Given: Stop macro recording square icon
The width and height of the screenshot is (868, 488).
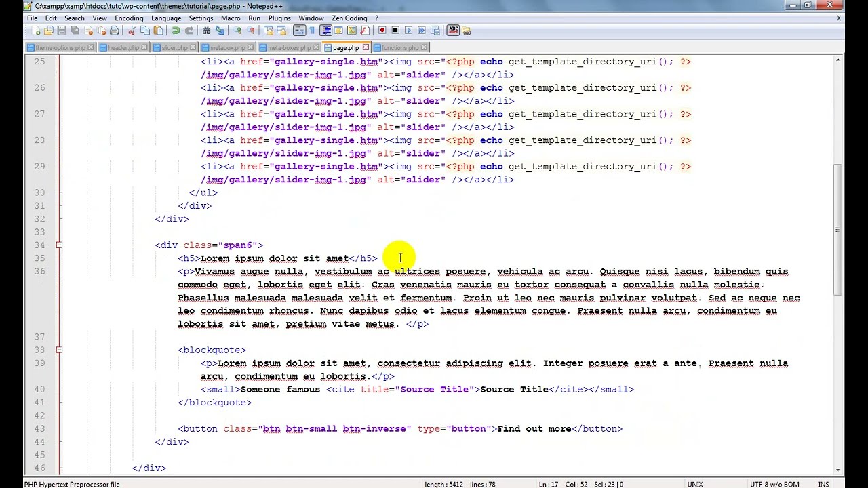Looking at the screenshot, I should (395, 30).
